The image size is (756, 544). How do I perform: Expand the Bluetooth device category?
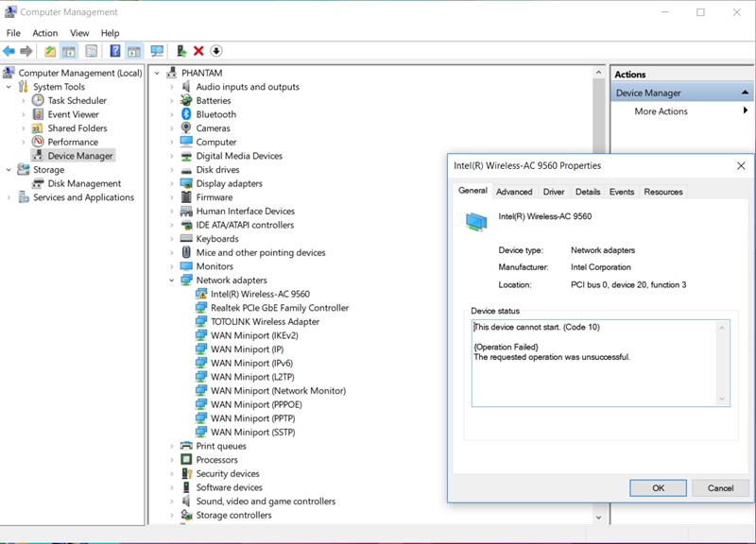(172, 114)
